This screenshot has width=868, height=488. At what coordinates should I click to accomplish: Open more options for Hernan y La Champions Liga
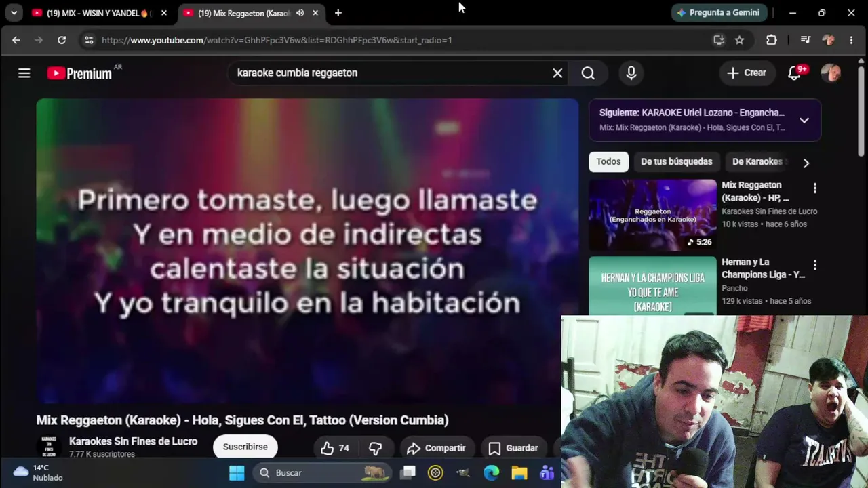pos(815,265)
